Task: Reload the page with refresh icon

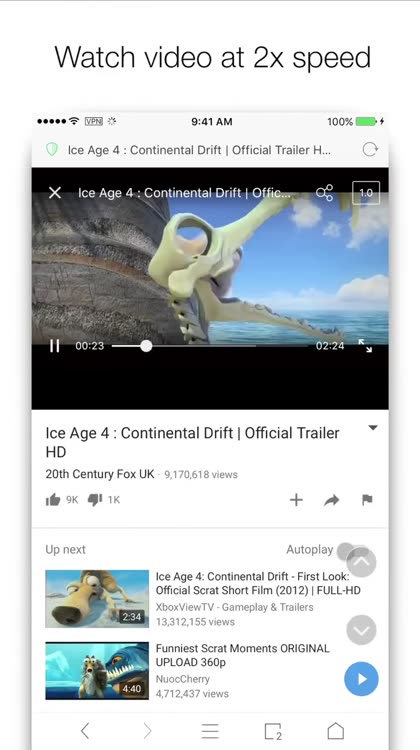Action: pyautogui.click(x=370, y=150)
